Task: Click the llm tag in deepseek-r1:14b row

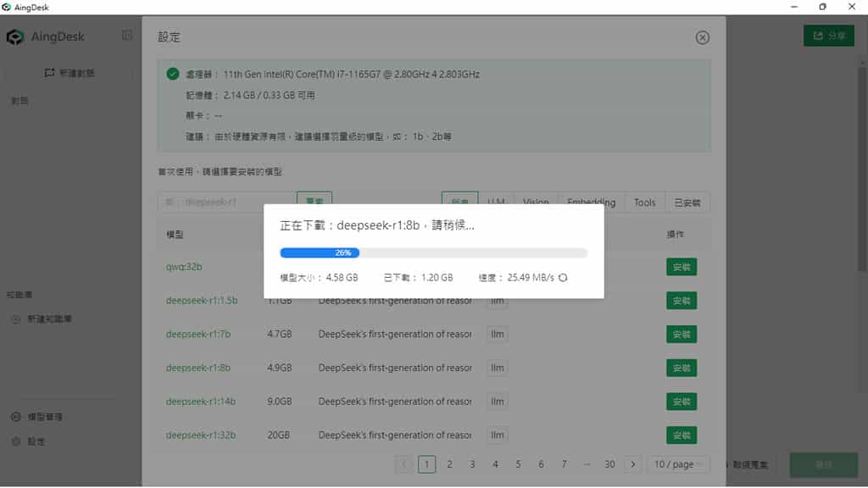Action: pos(497,402)
